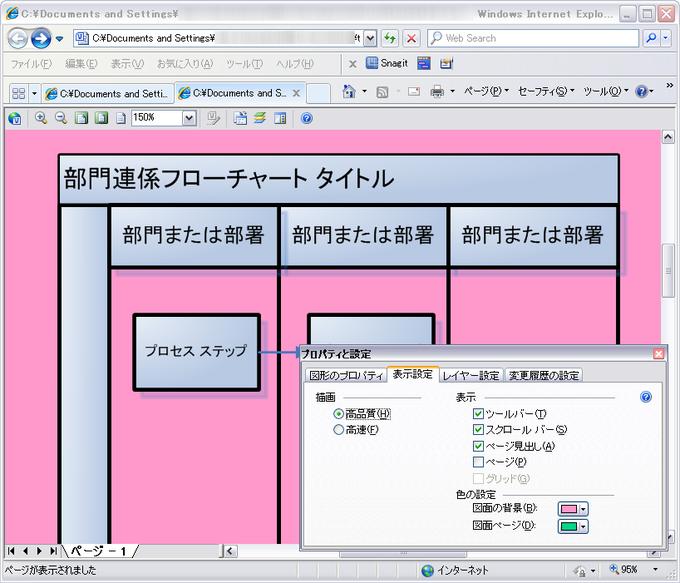Open the print options dropdown arrow

pyautogui.click(x=452, y=92)
